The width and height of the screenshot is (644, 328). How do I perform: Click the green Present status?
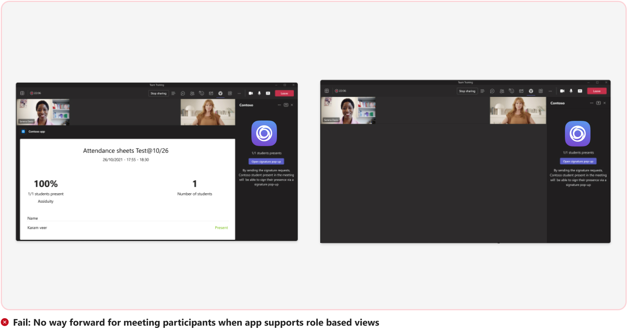[x=221, y=228]
